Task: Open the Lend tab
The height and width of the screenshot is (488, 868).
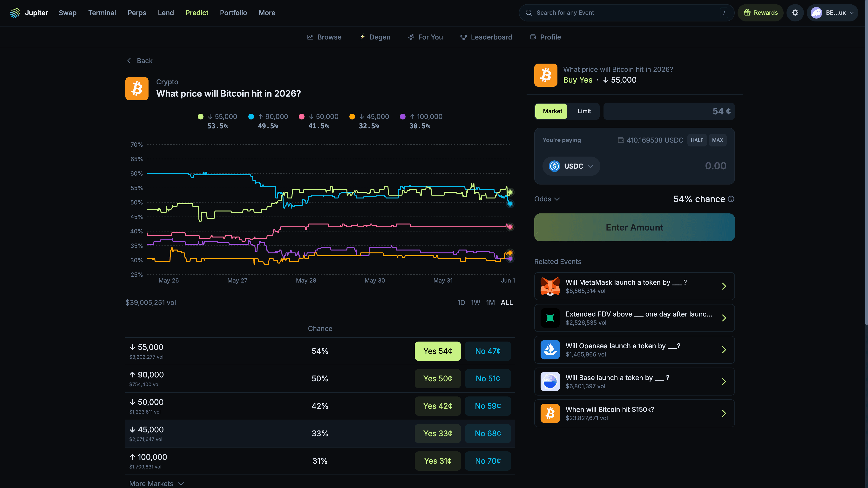Action: (166, 13)
